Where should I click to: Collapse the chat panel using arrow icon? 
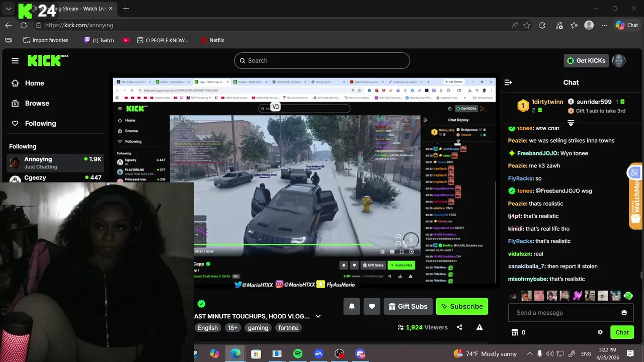pos(508,82)
